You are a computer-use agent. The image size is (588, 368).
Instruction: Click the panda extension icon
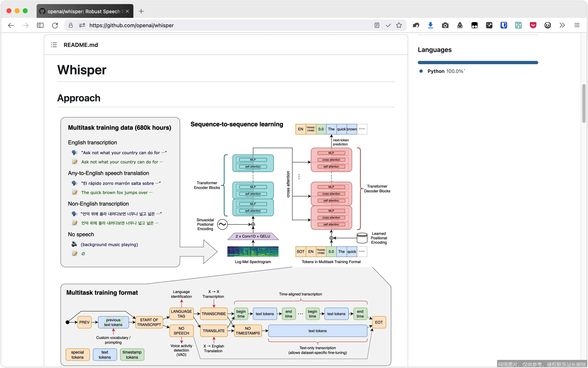coord(548,25)
